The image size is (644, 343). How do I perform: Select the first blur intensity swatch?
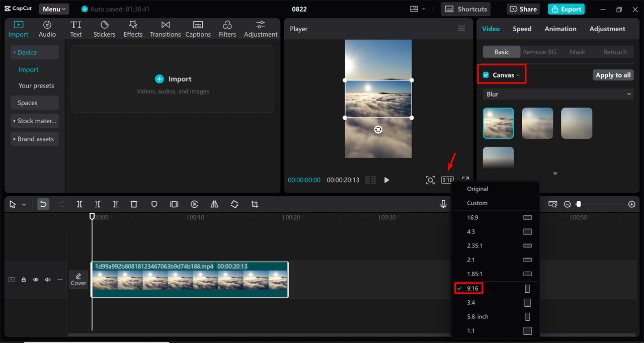498,123
